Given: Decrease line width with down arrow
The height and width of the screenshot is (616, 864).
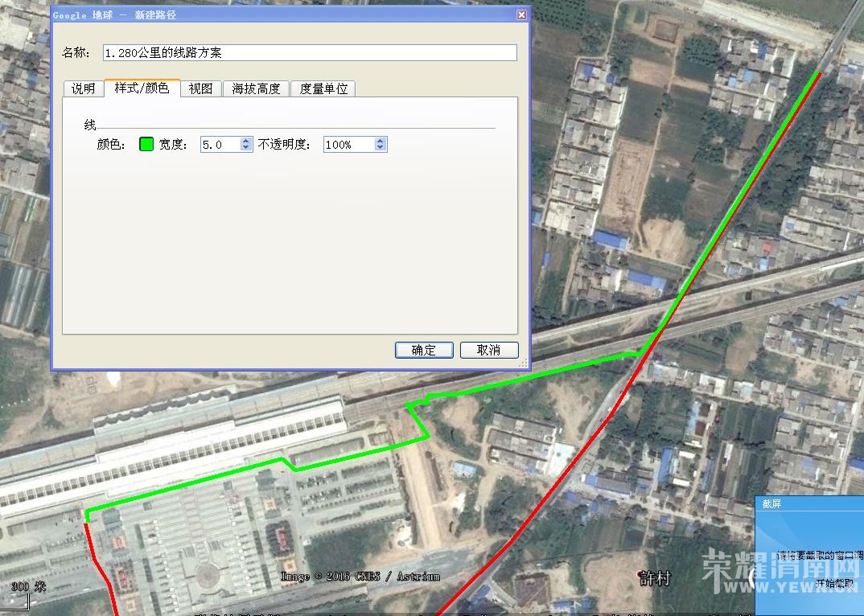Looking at the screenshot, I should point(246,149).
